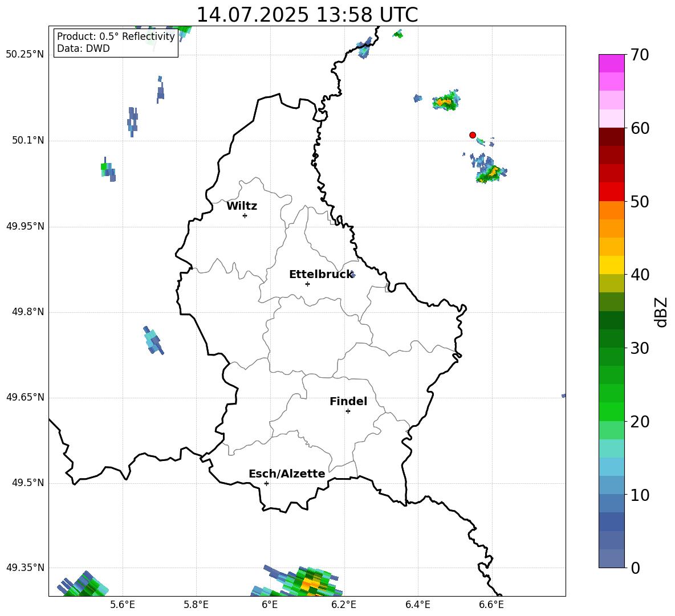
Task: Click the 5.6°E longitude axis label
Action: click(123, 605)
